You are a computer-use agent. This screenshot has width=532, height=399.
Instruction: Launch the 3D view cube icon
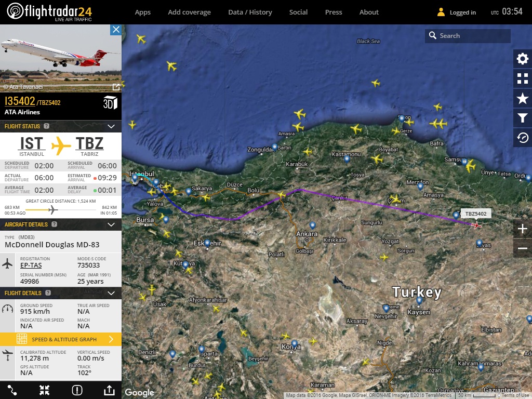coord(110,102)
